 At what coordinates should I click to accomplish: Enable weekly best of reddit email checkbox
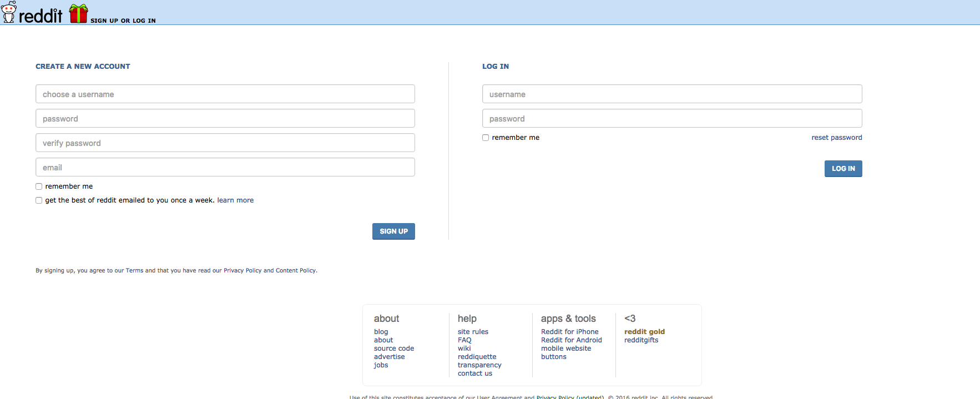[39, 200]
